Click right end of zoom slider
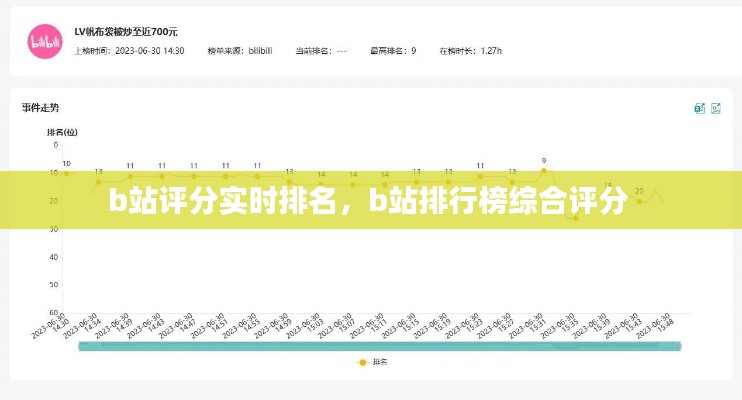This screenshot has width=742, height=400. [x=681, y=345]
